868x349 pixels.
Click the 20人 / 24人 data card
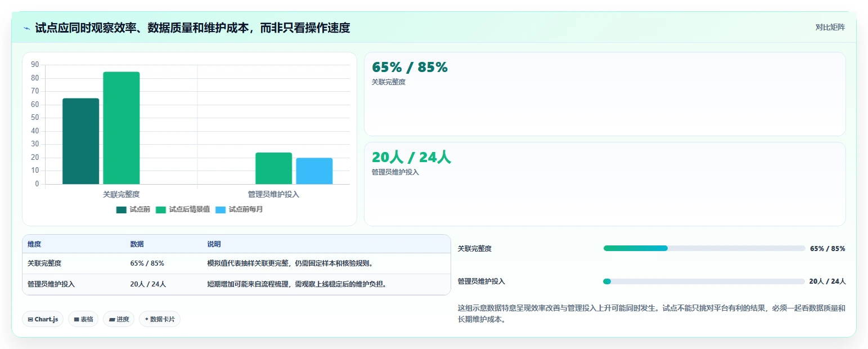click(x=605, y=184)
